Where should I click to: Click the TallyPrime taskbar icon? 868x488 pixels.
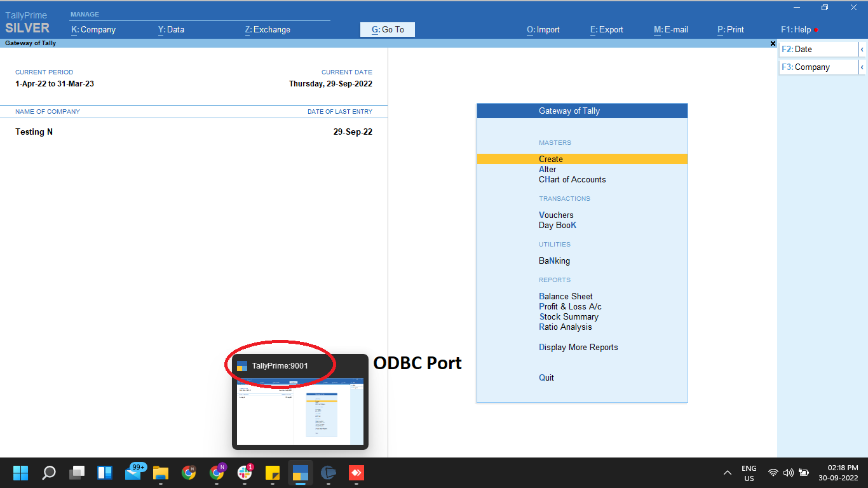tap(301, 473)
